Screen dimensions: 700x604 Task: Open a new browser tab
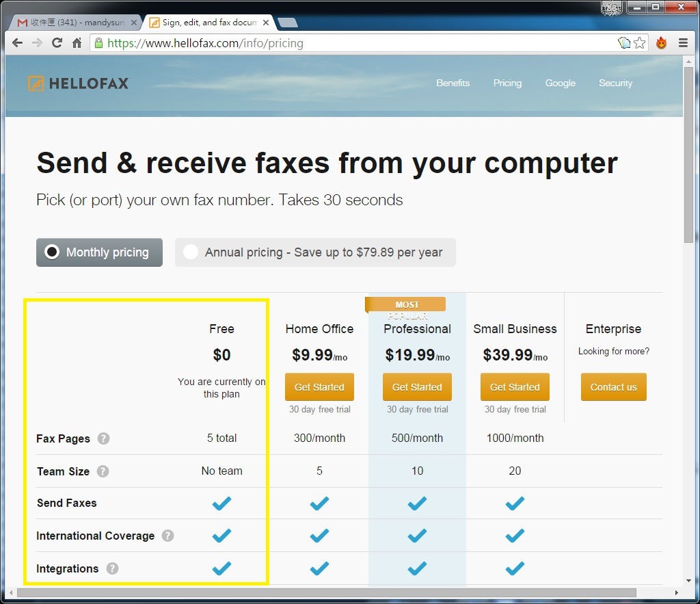pos(287,23)
